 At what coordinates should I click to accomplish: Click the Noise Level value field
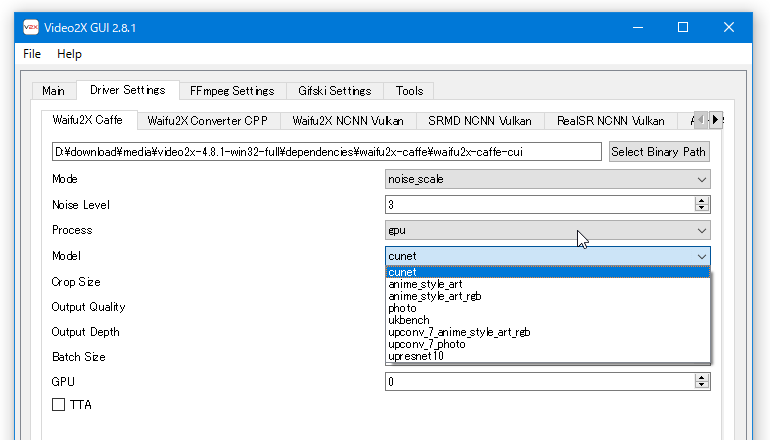coord(539,205)
